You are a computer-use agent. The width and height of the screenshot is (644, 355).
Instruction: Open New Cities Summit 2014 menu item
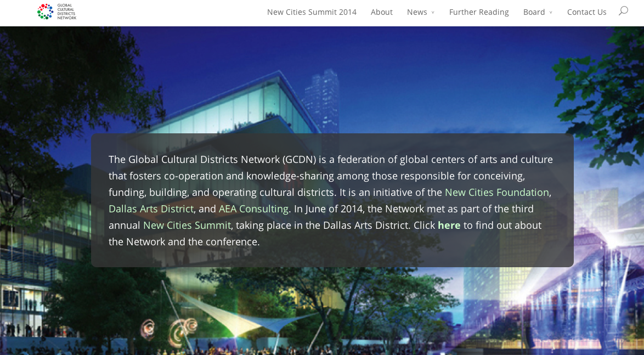coord(312,12)
